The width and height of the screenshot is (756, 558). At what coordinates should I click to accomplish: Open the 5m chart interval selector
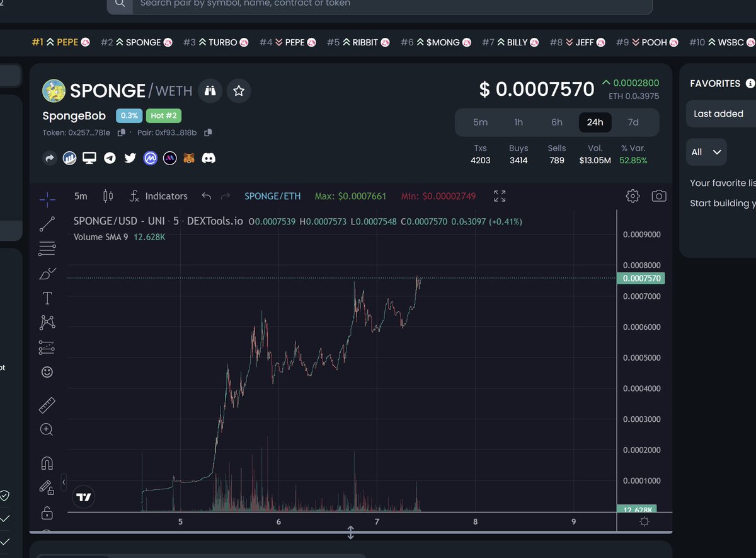(x=81, y=196)
